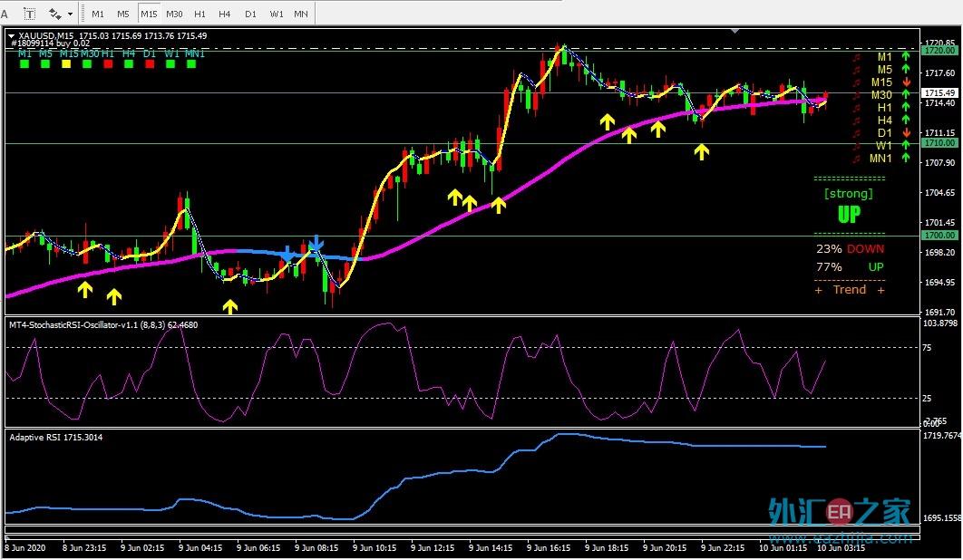The height and width of the screenshot is (560, 963).
Task: Click the chart shift triangle marker on the chart's top edge
Action: tap(734, 31)
